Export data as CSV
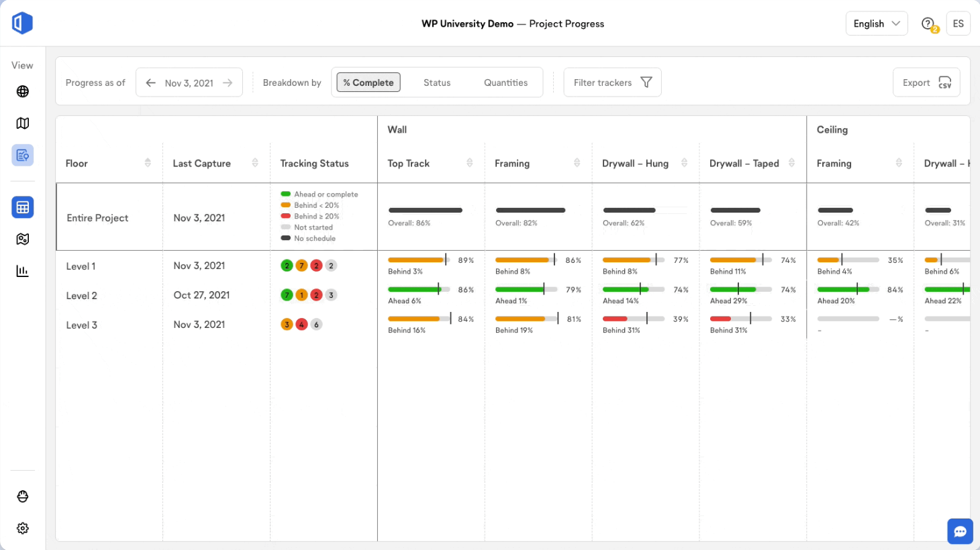This screenshot has width=980, height=550. (926, 82)
